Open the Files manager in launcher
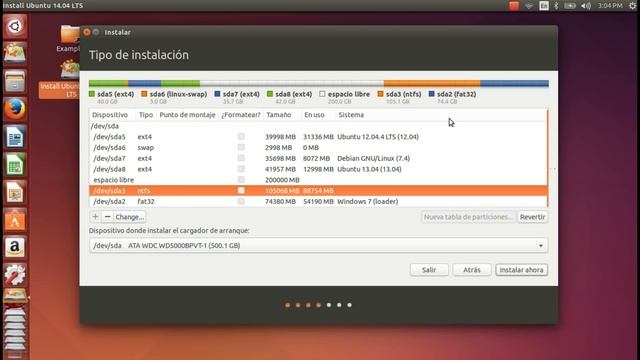Screen dimensions: 640x360 (x=15, y=81)
